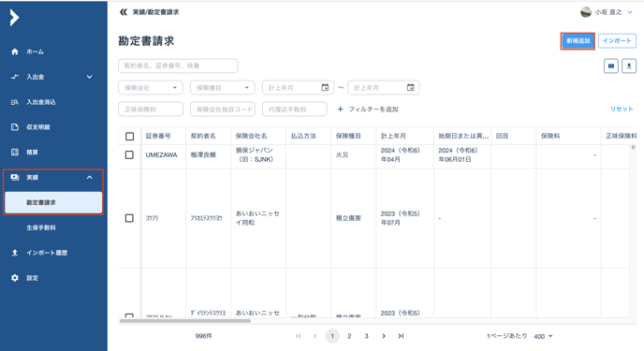Click the 実績 sidebar icon
This screenshot has width=644, height=351.
[x=15, y=177]
